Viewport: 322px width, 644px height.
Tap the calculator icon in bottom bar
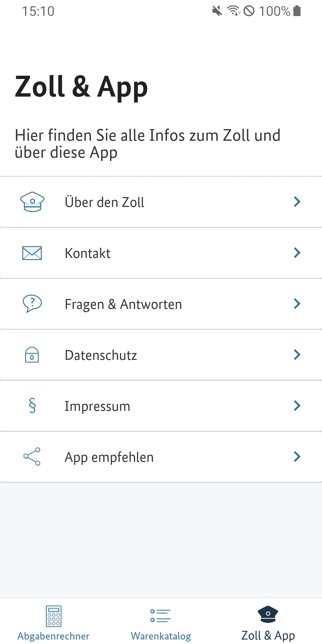tap(54, 616)
